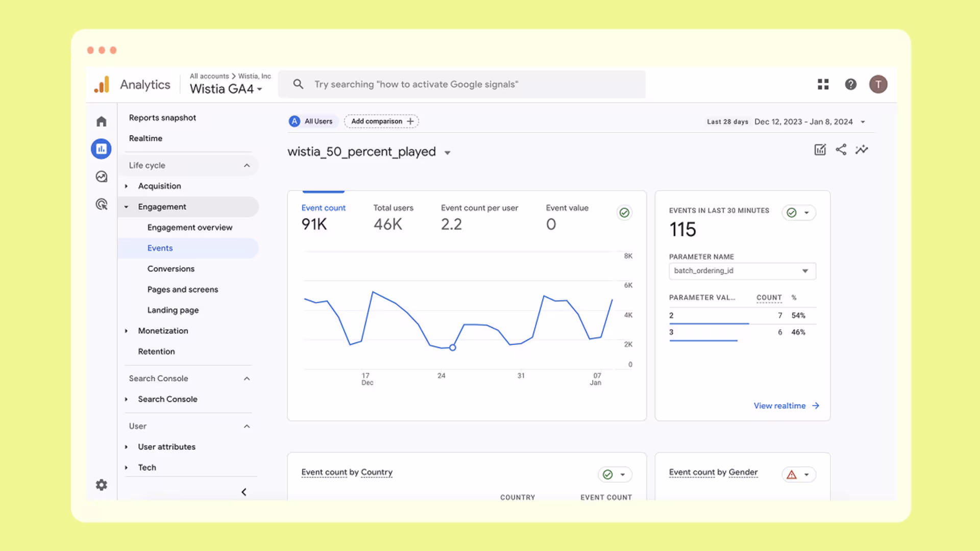Click the share this report icon
This screenshot has height=551, width=980.
point(841,149)
